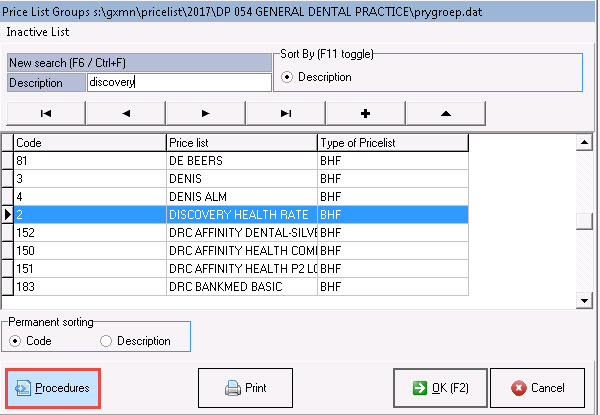
Task: Click the Description search input field
Action: [x=177, y=83]
